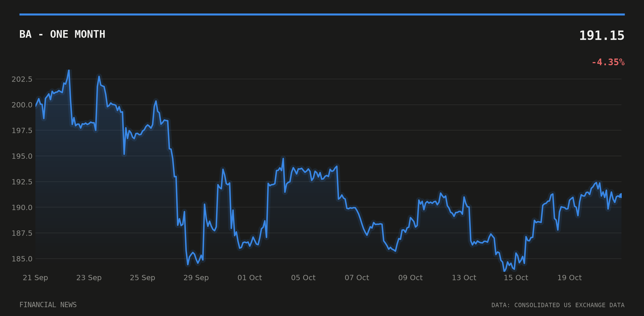
Task: Click the 192.5 y-axis label
Action: (22, 182)
